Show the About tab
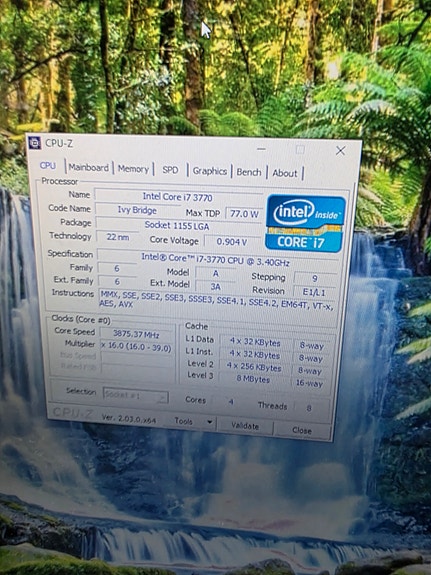Image resolution: width=431 pixels, height=575 pixels. pyautogui.click(x=285, y=173)
